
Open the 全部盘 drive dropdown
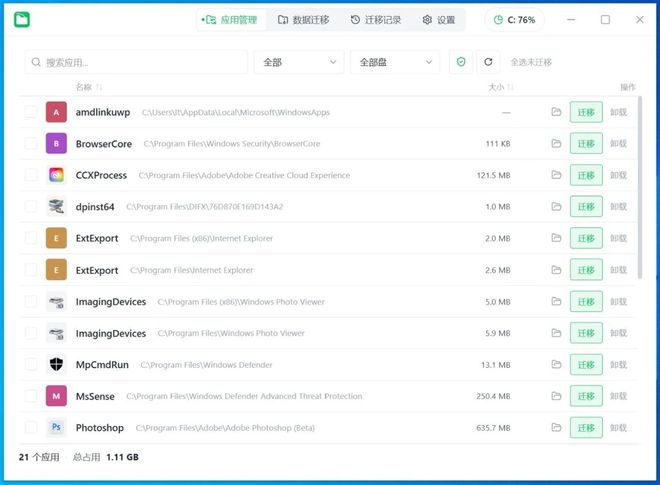click(395, 62)
